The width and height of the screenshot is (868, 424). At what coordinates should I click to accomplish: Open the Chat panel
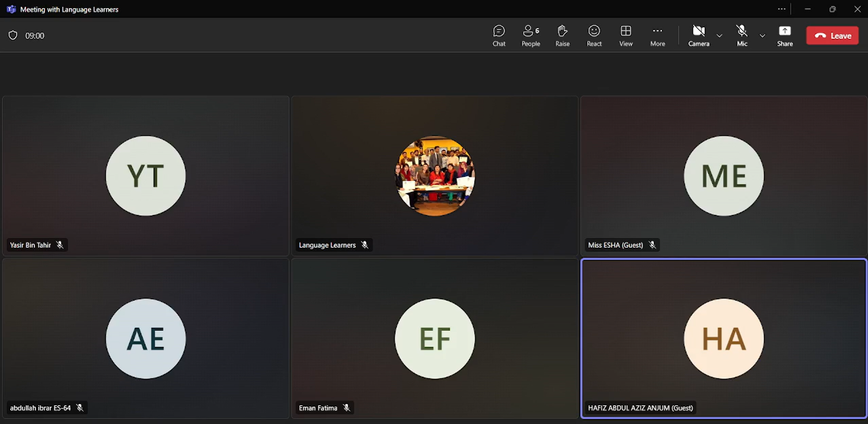[x=499, y=36]
